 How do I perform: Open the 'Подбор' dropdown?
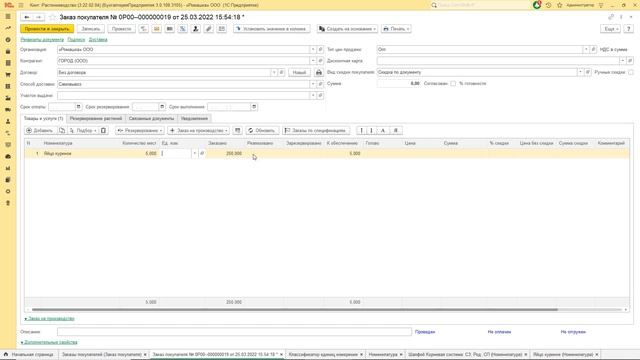coord(83,131)
